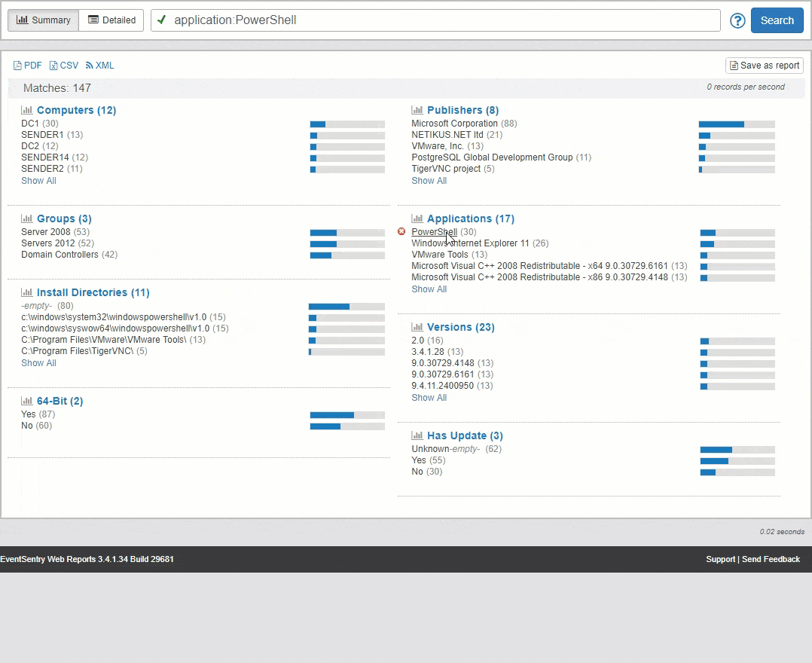The height and width of the screenshot is (663, 812).
Task: Click the bar graph for DC1
Action: pos(347,124)
